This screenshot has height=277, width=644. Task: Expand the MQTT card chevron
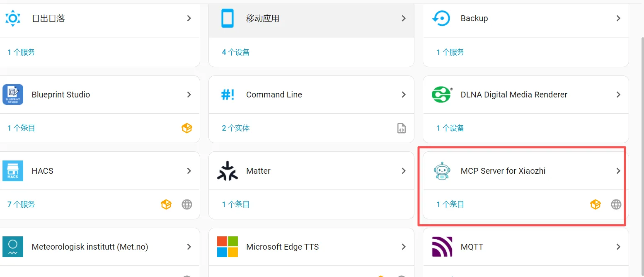618,247
